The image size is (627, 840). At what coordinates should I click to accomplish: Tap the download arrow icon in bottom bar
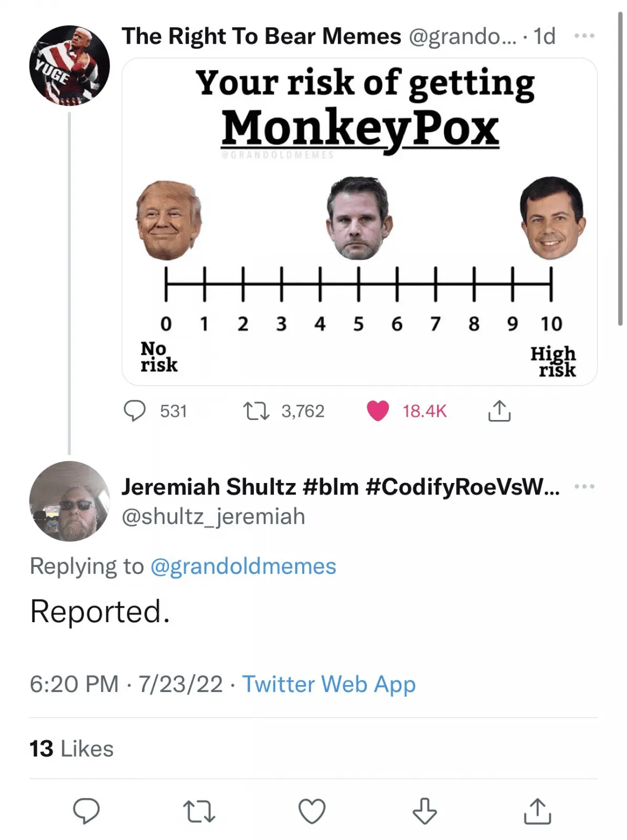click(424, 811)
